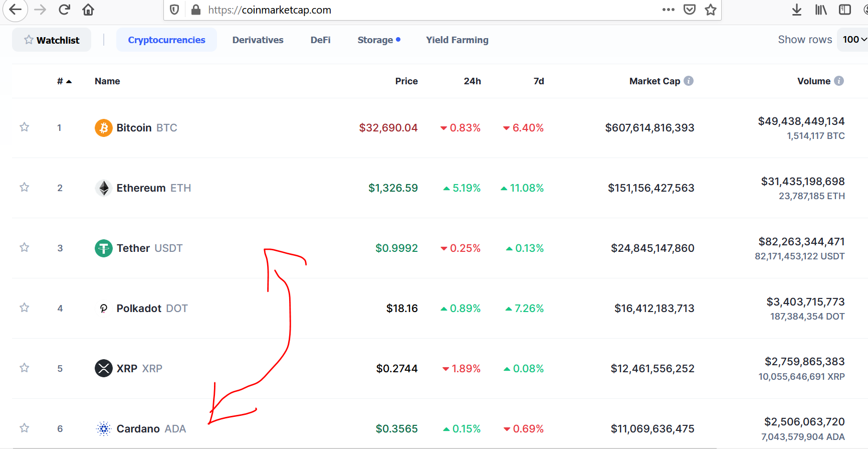Sort the table by Price header
The image size is (868, 449).
click(x=406, y=81)
